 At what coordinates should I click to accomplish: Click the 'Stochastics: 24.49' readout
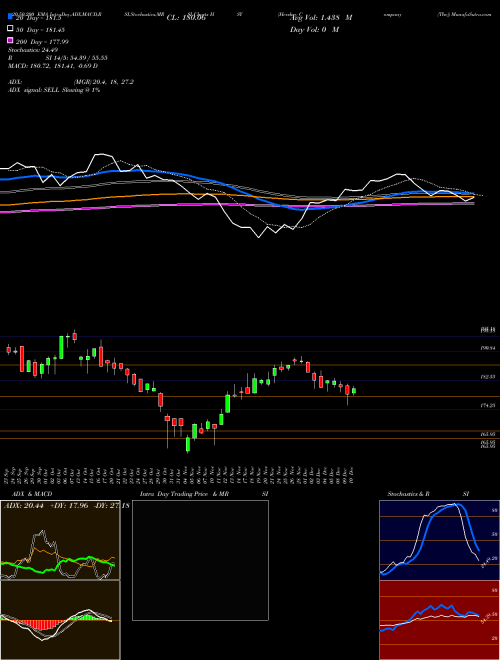[33, 50]
